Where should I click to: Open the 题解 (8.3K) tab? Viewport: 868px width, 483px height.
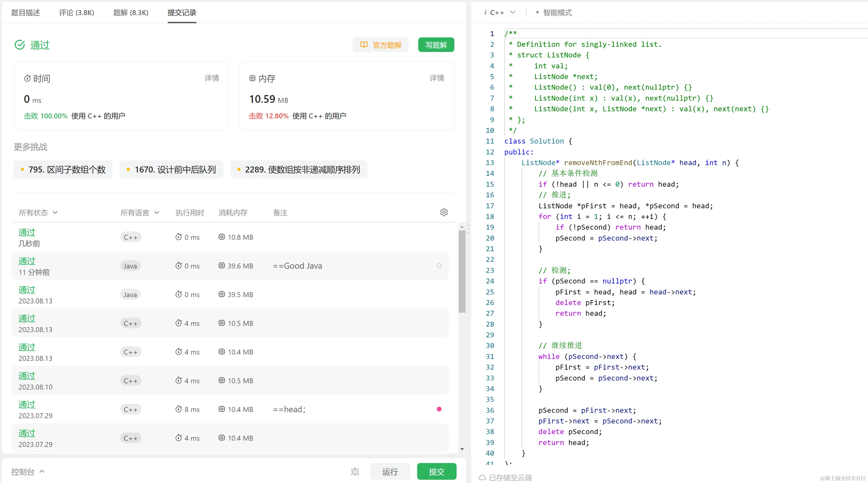131,12
